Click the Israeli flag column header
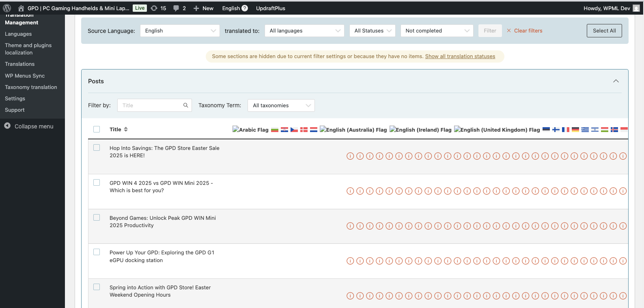 [595, 130]
